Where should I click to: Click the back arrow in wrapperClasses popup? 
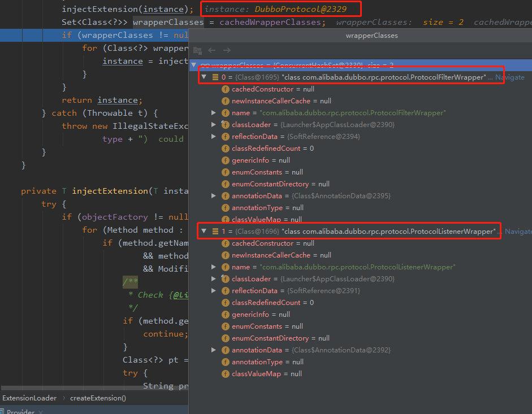pos(212,50)
